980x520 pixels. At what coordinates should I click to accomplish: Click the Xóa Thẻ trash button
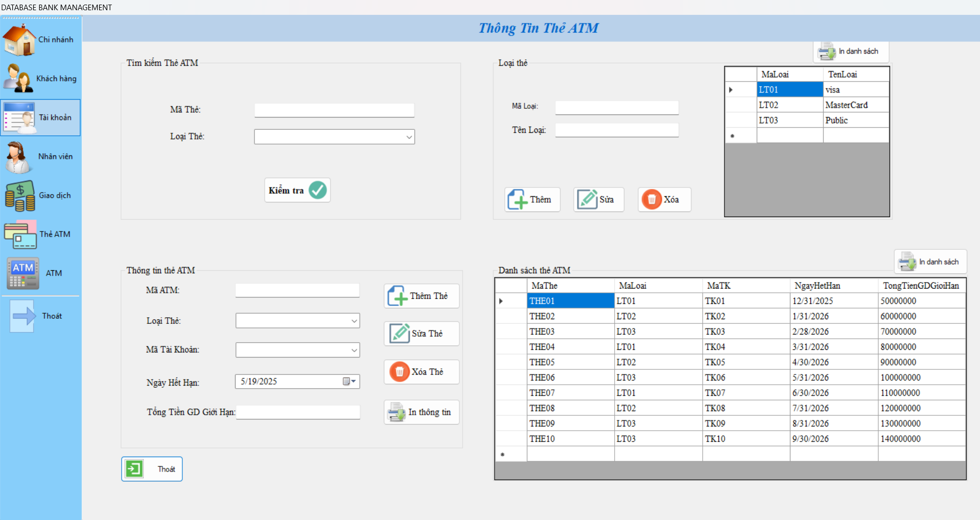tap(421, 372)
